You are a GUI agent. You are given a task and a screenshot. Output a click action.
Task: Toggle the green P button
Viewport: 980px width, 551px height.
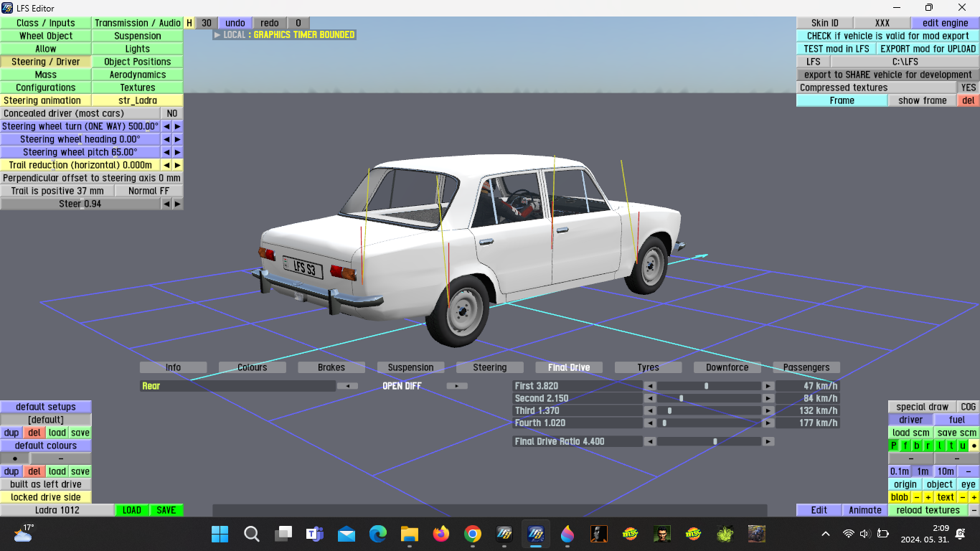pyautogui.click(x=894, y=446)
